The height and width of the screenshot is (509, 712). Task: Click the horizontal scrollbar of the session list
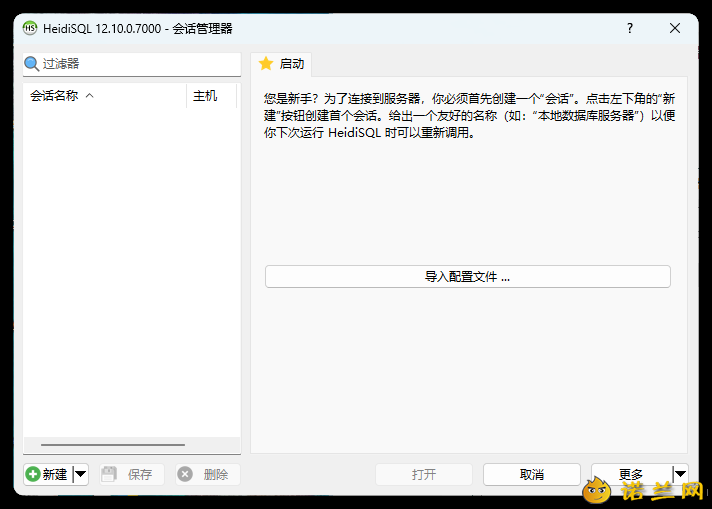pos(113,445)
